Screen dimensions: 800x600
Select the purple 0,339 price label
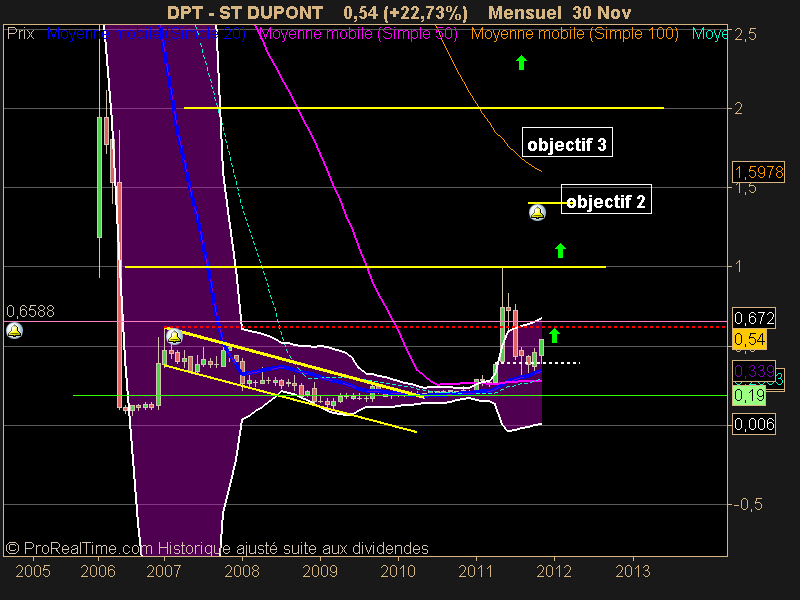[x=754, y=371]
